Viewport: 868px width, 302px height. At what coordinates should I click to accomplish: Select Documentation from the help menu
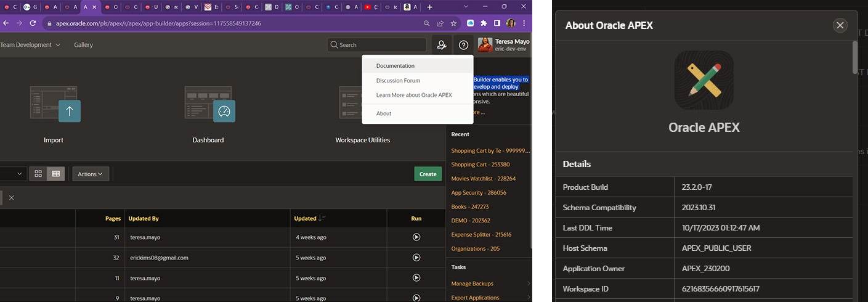(418, 65)
